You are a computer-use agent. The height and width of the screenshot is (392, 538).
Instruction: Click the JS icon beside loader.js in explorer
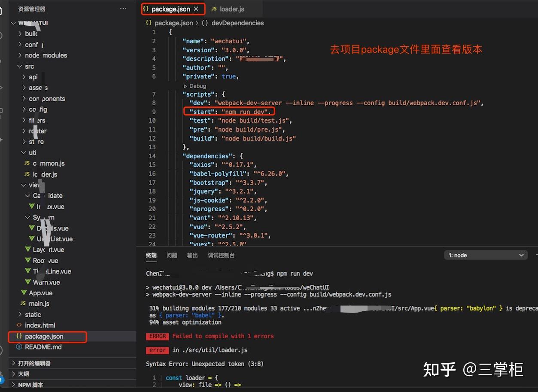(x=27, y=174)
